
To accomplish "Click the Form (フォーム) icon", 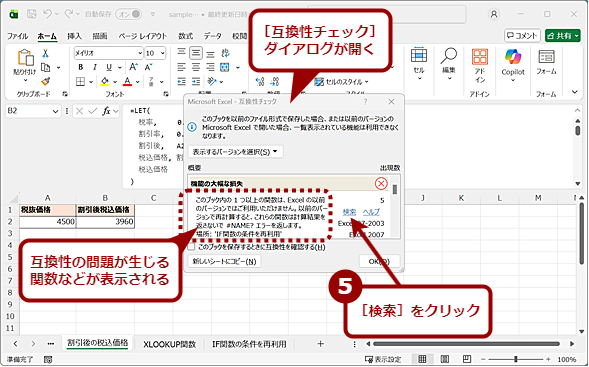I will click(x=546, y=62).
